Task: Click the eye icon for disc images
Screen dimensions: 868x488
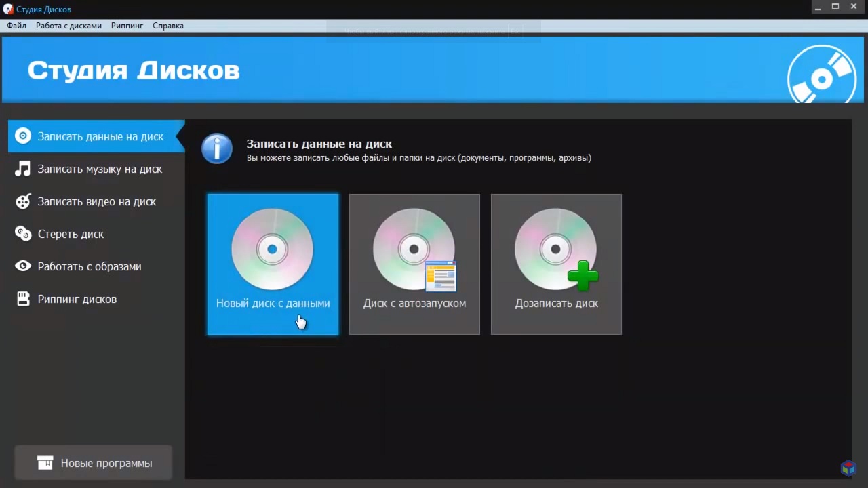Action: 23,266
